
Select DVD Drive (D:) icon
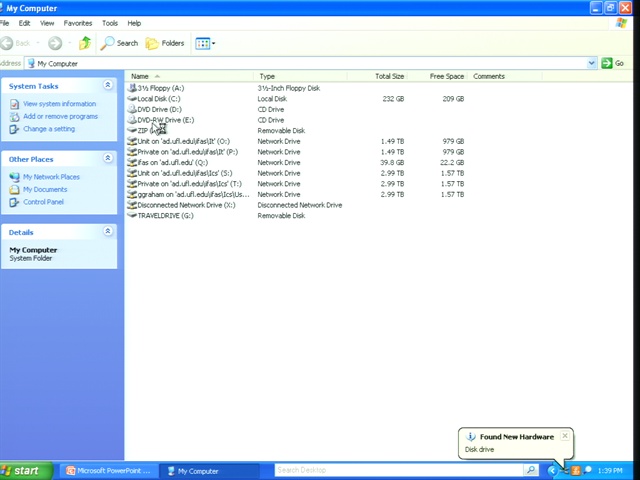tap(132, 109)
